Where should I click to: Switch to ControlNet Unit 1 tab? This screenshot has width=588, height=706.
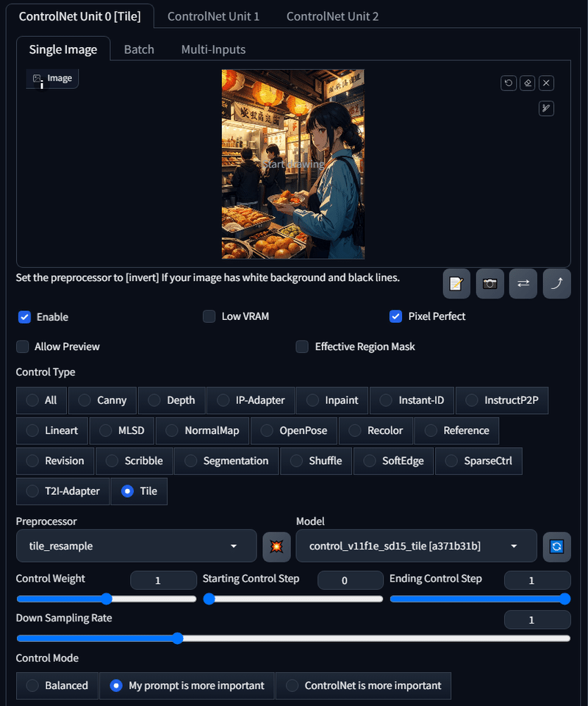click(213, 15)
